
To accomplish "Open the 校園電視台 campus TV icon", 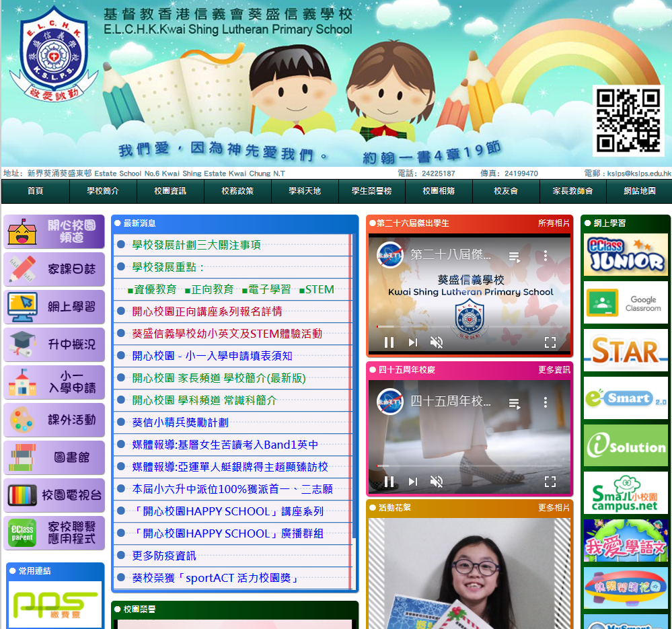I will [54, 496].
